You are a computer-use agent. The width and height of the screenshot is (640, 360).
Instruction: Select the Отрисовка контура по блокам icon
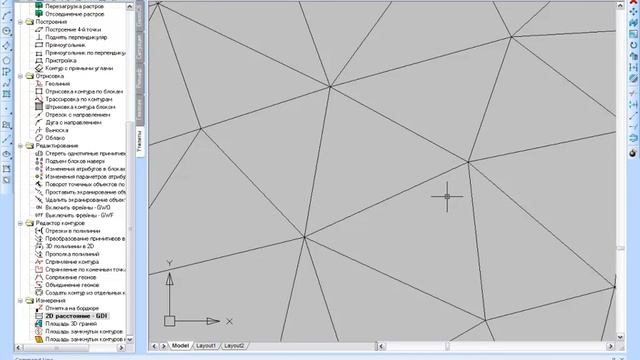[x=39, y=91]
